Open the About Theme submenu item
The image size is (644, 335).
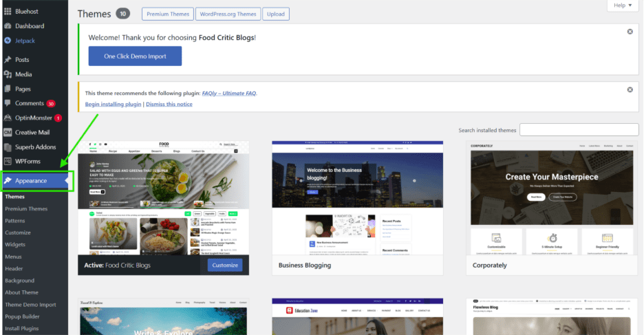[x=22, y=292]
